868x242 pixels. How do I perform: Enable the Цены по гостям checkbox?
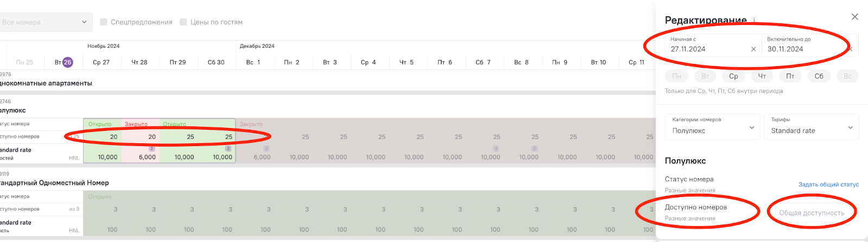pyautogui.click(x=183, y=22)
